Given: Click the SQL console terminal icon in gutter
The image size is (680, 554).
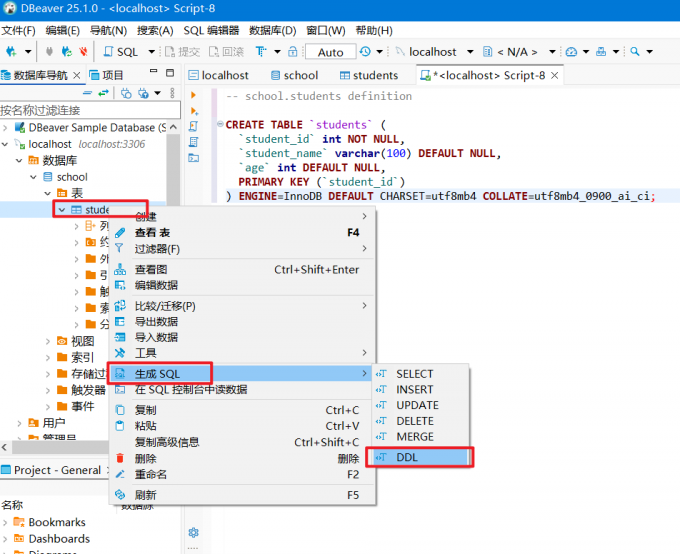Looking at the screenshot, I should click(193, 157).
